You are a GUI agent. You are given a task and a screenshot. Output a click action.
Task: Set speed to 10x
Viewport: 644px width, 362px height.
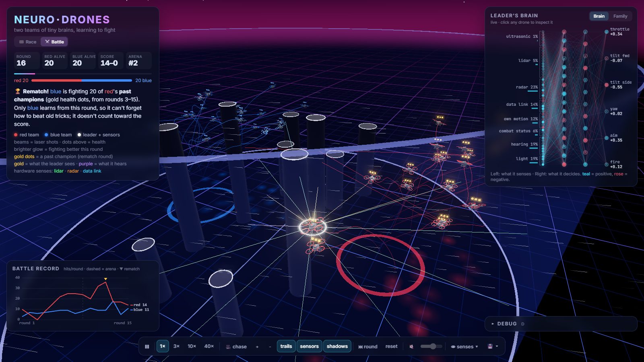[192, 346]
